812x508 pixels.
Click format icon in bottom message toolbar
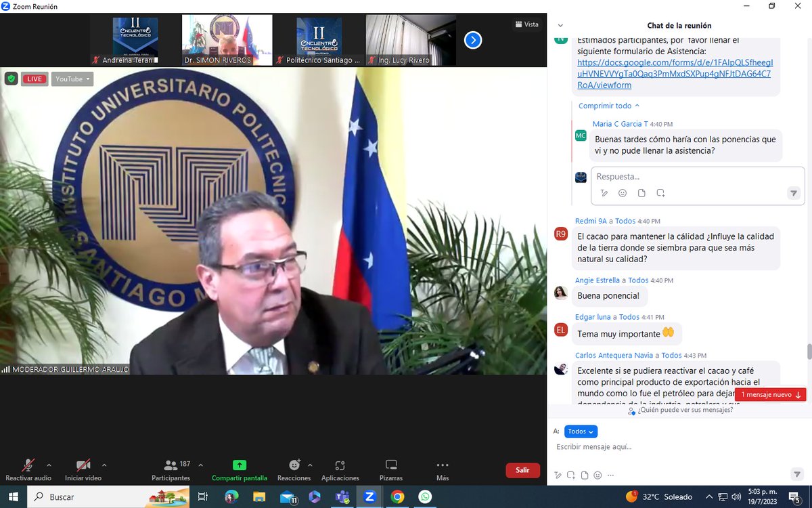tap(558, 475)
